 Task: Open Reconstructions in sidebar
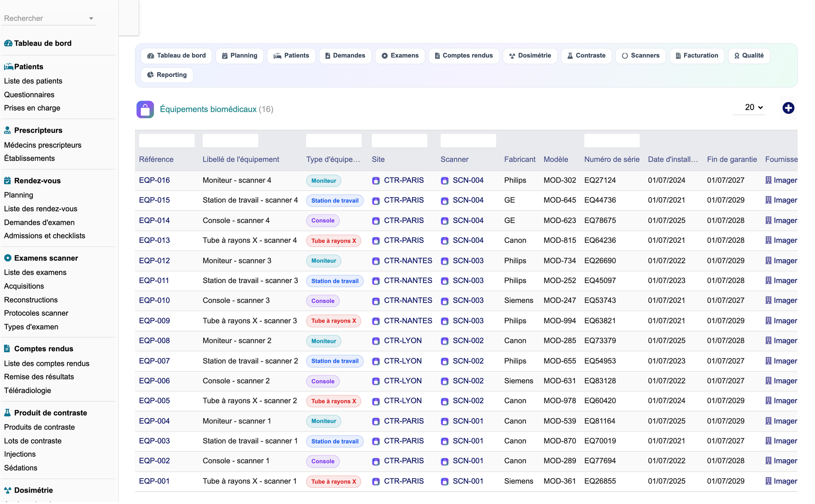point(31,300)
